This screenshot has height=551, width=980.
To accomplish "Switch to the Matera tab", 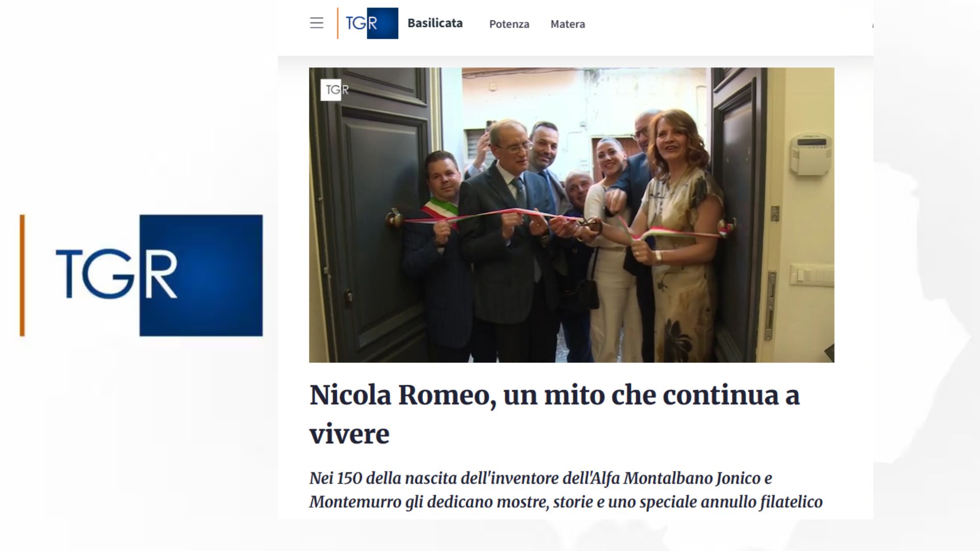I will (568, 24).
